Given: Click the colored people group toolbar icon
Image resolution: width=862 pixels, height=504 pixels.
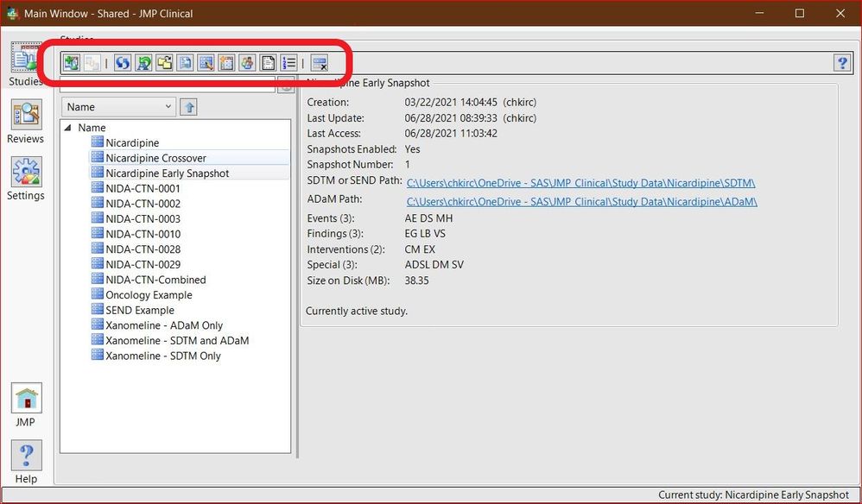Looking at the screenshot, I should tap(247, 63).
